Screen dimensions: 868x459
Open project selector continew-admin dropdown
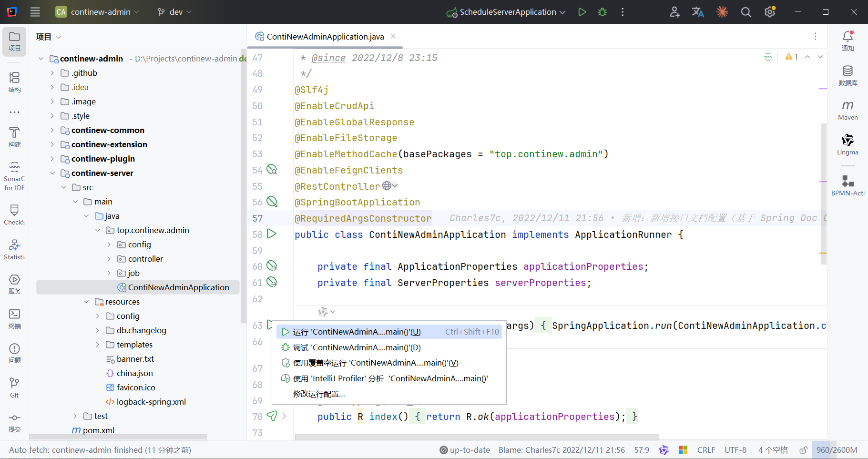pyautogui.click(x=97, y=12)
